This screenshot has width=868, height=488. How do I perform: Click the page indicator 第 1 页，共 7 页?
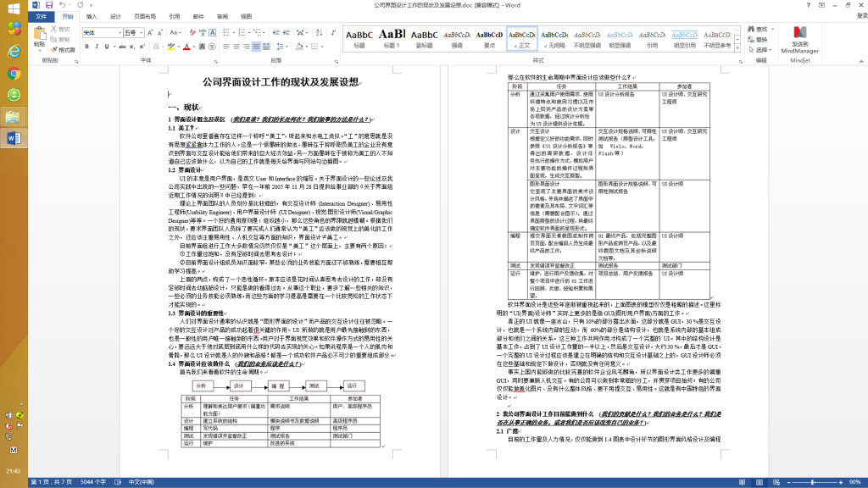pyautogui.click(x=52, y=482)
